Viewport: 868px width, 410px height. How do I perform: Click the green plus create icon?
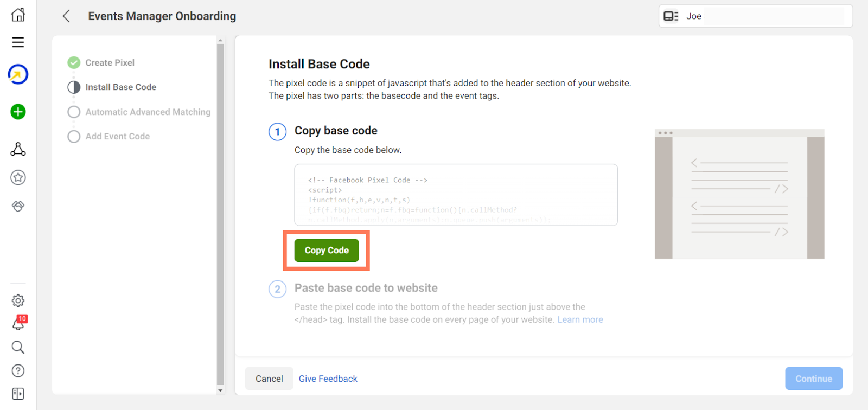[18, 112]
